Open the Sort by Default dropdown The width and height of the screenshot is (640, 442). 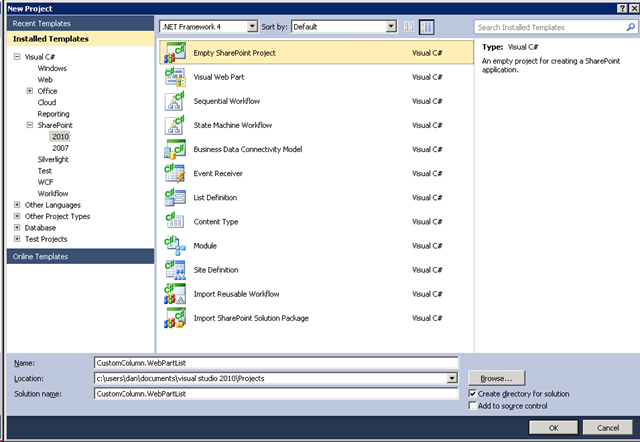(x=344, y=27)
